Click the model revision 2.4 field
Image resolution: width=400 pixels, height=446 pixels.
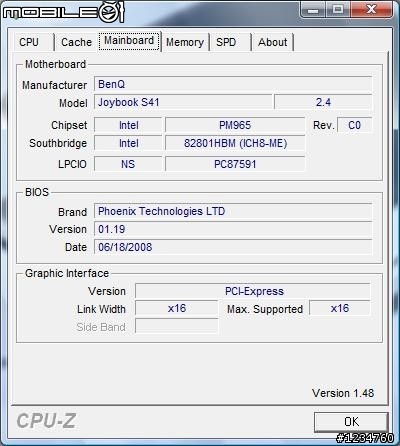323,102
